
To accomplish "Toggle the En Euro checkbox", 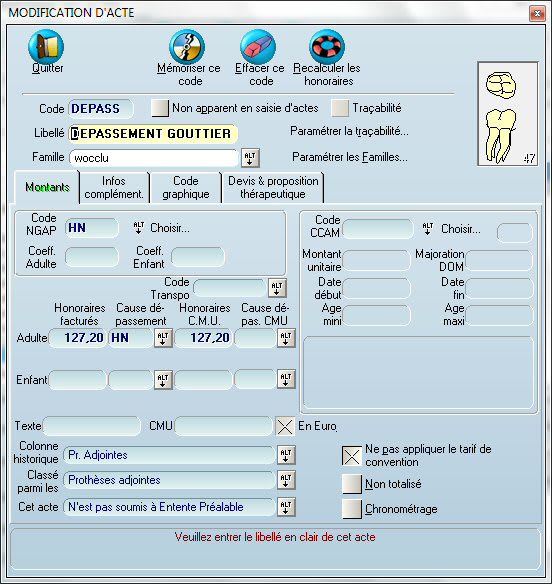I will point(285,426).
